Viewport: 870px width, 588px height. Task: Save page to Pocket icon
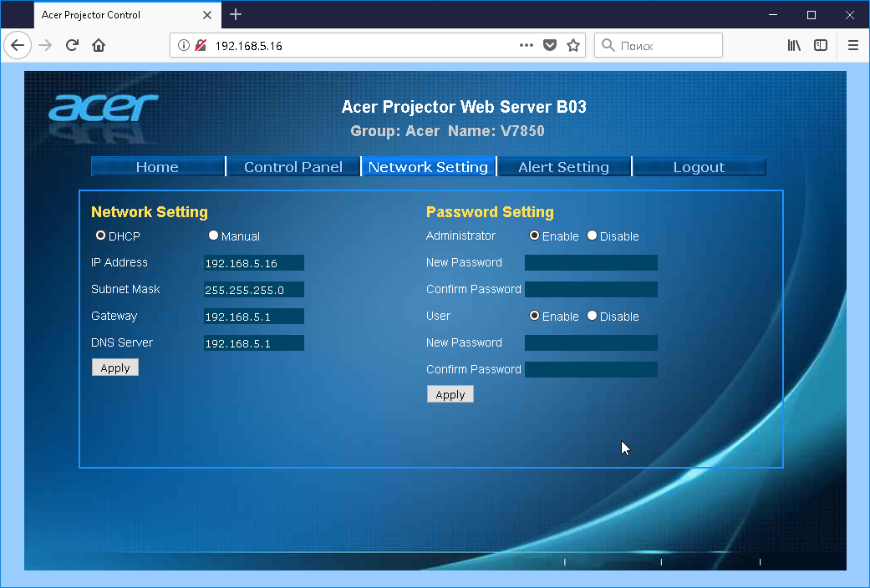(x=550, y=45)
